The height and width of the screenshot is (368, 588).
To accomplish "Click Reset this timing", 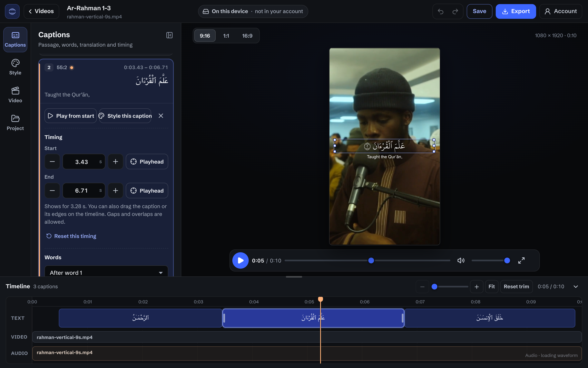I will (x=71, y=236).
